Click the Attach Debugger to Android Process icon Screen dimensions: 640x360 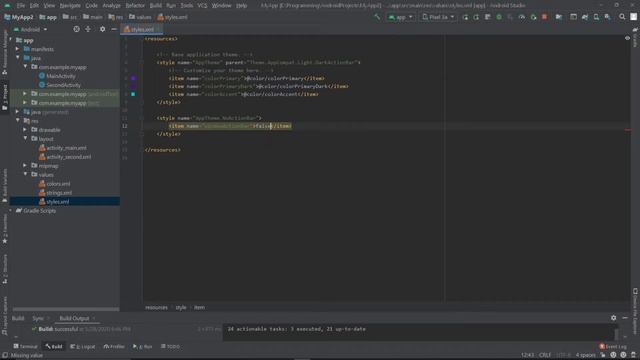point(533,17)
